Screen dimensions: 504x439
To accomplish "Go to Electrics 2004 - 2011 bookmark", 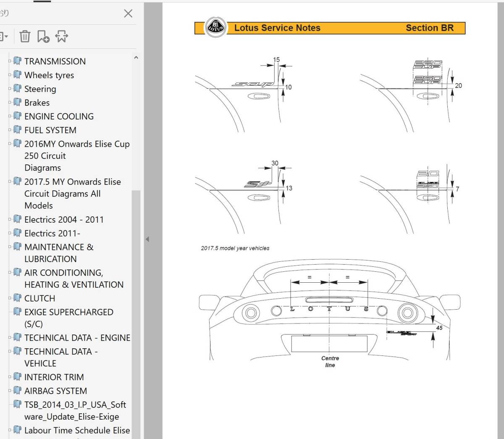I will (64, 220).
